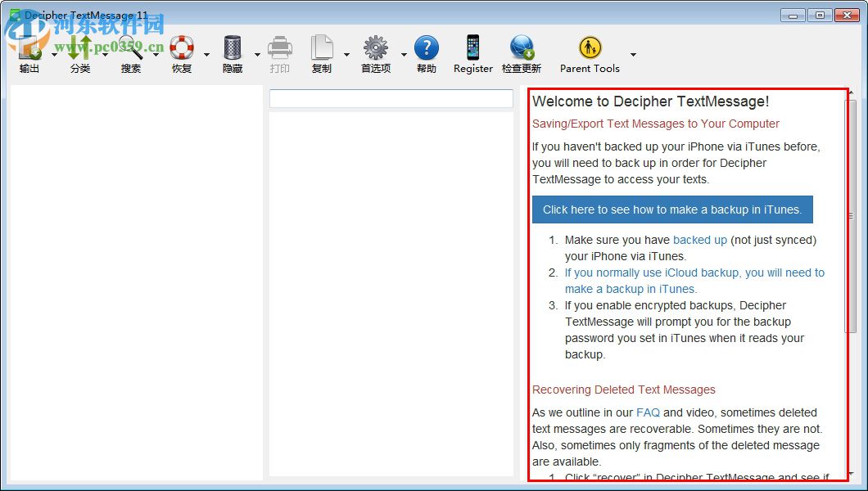The image size is (868, 491).
Task: Expand the dropdown arrow right of 复制
Action: click(x=346, y=55)
